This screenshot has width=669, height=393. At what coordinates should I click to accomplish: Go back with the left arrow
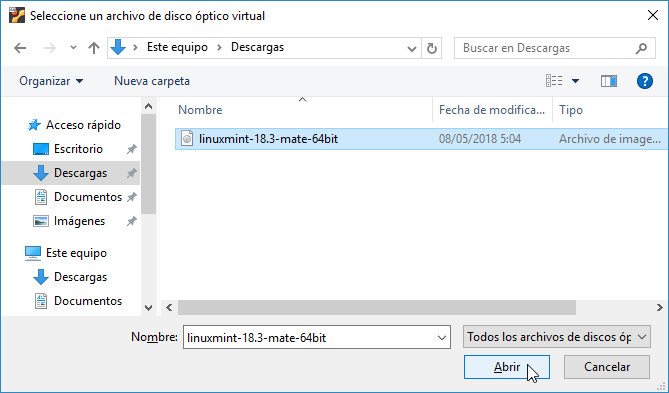click(20, 48)
